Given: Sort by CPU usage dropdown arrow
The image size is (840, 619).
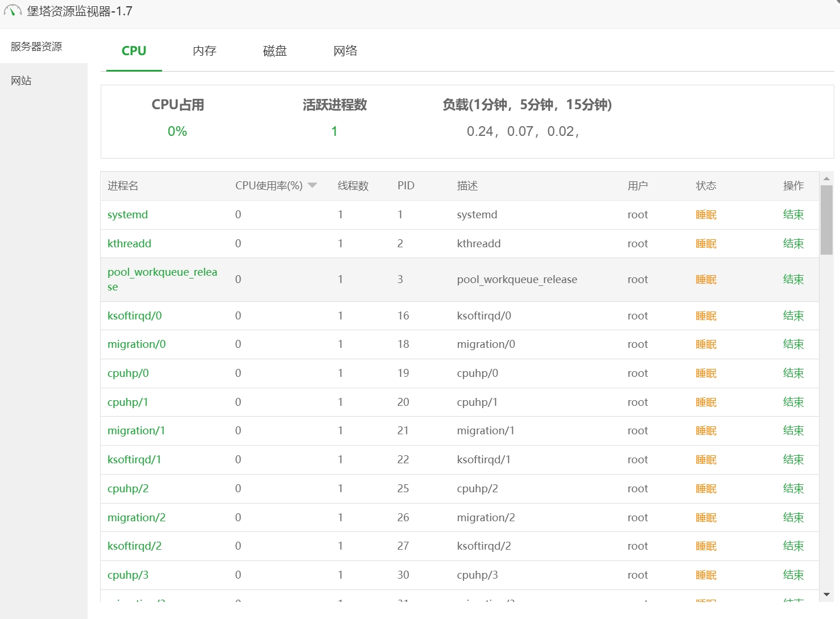Looking at the screenshot, I should [x=312, y=185].
